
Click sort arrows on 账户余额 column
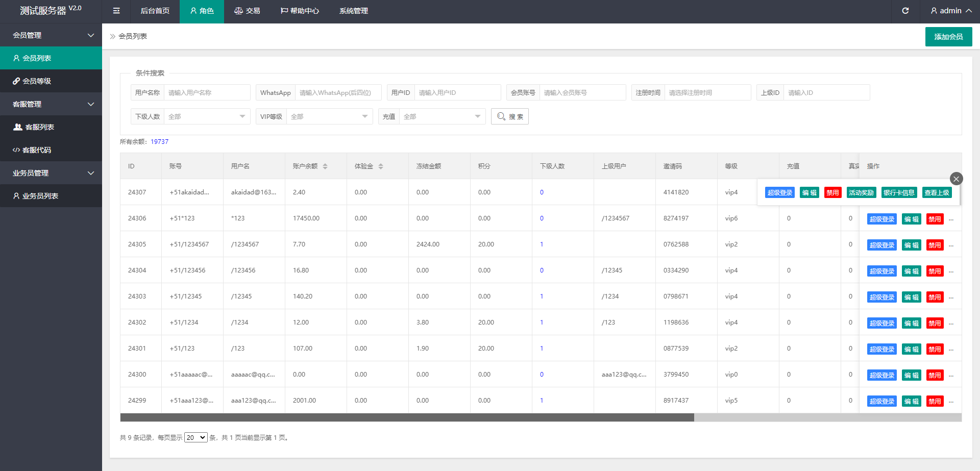[325, 166]
